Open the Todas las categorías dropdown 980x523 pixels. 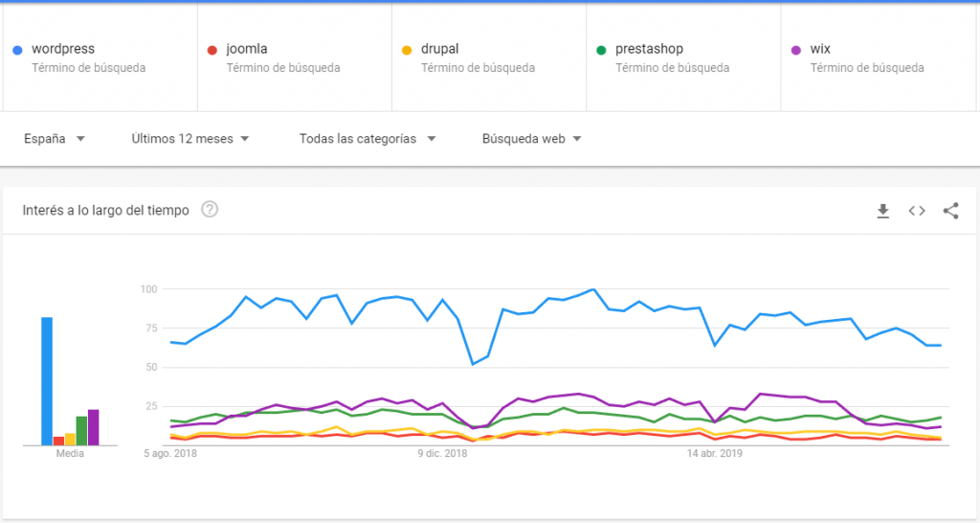[367, 139]
